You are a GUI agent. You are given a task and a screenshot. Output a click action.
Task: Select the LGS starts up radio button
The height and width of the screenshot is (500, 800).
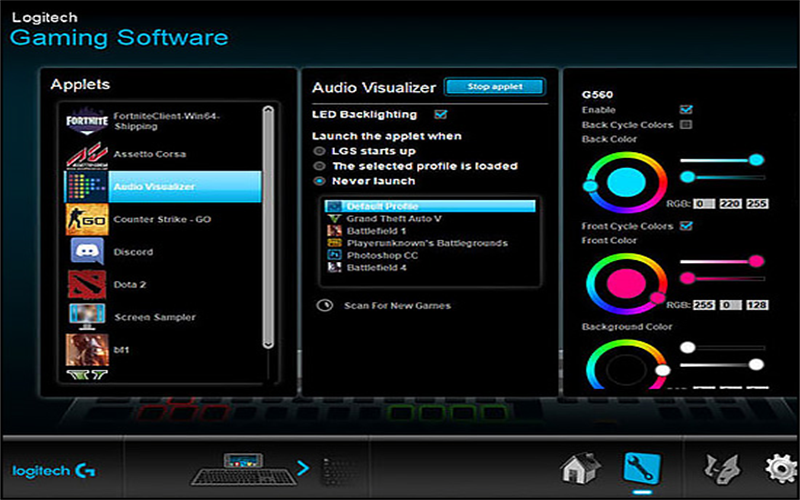[x=319, y=151]
